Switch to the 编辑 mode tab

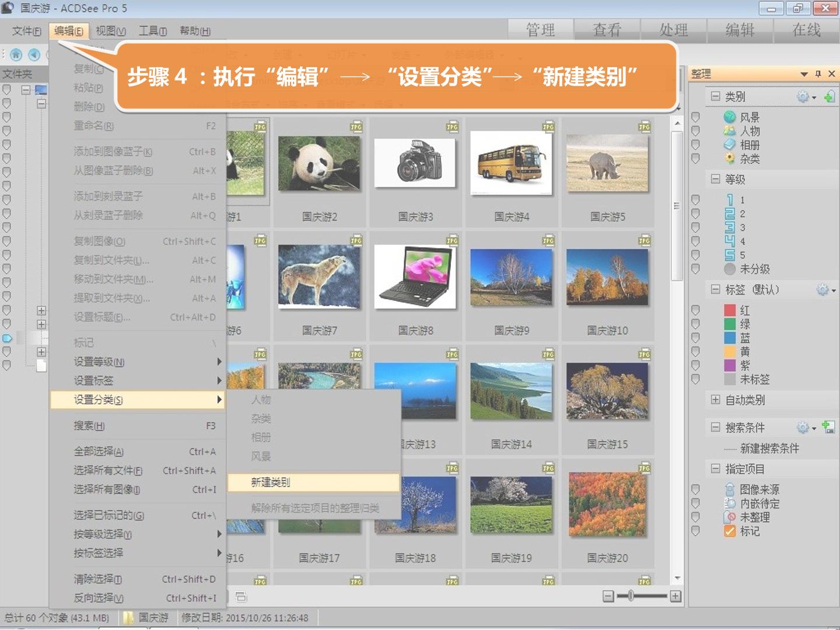click(740, 30)
